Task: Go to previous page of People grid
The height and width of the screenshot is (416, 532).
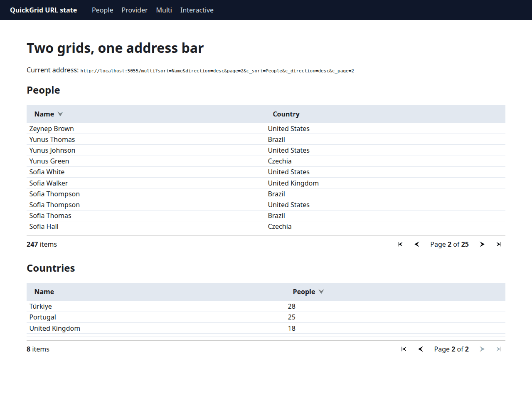Action: pos(417,244)
